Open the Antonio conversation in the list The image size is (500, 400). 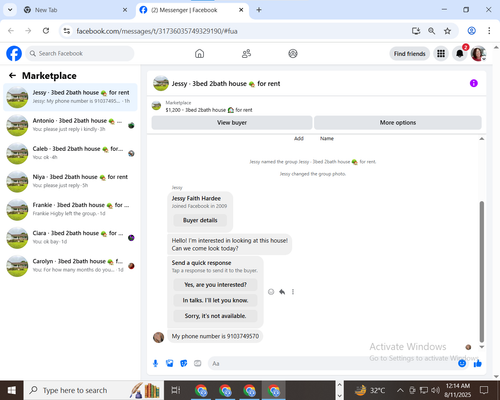(70, 125)
